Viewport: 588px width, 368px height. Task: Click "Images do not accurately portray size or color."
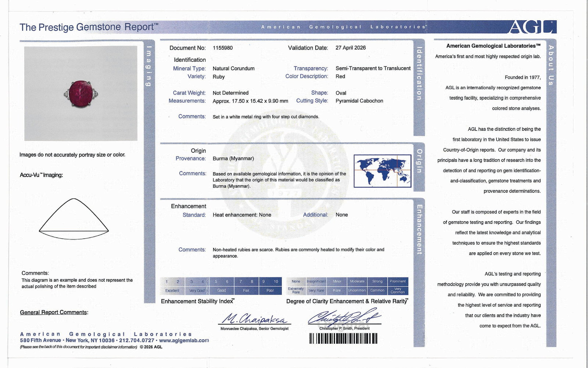pos(72,155)
